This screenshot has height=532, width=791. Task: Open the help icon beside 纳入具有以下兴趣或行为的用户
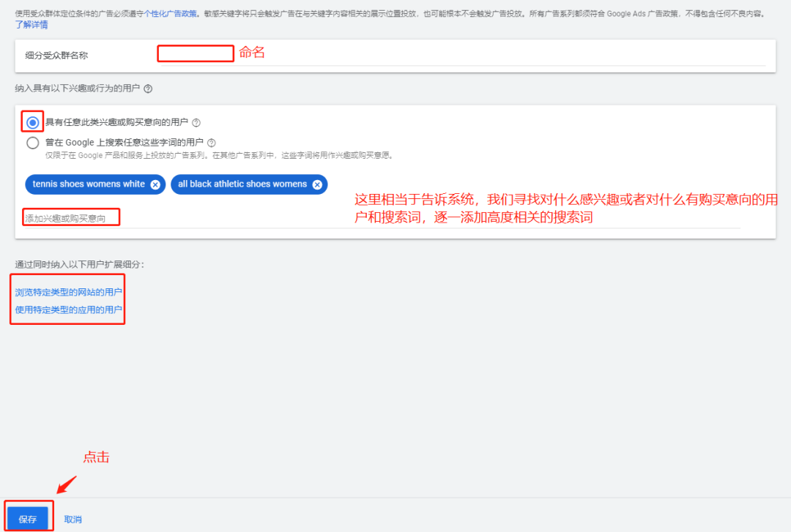coord(149,89)
